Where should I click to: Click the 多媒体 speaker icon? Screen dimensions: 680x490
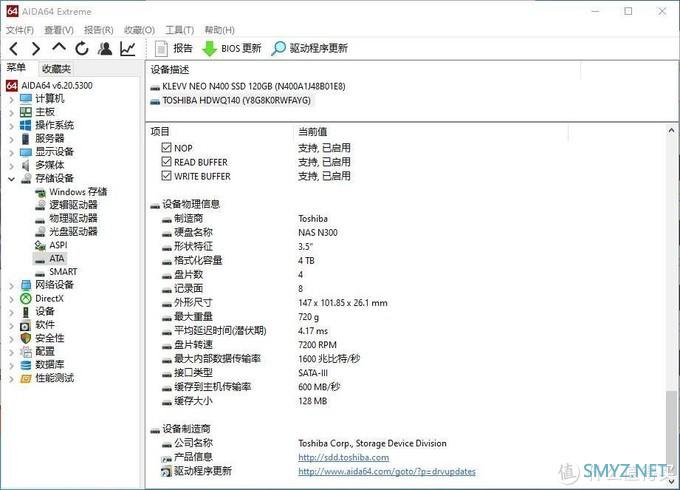point(26,165)
